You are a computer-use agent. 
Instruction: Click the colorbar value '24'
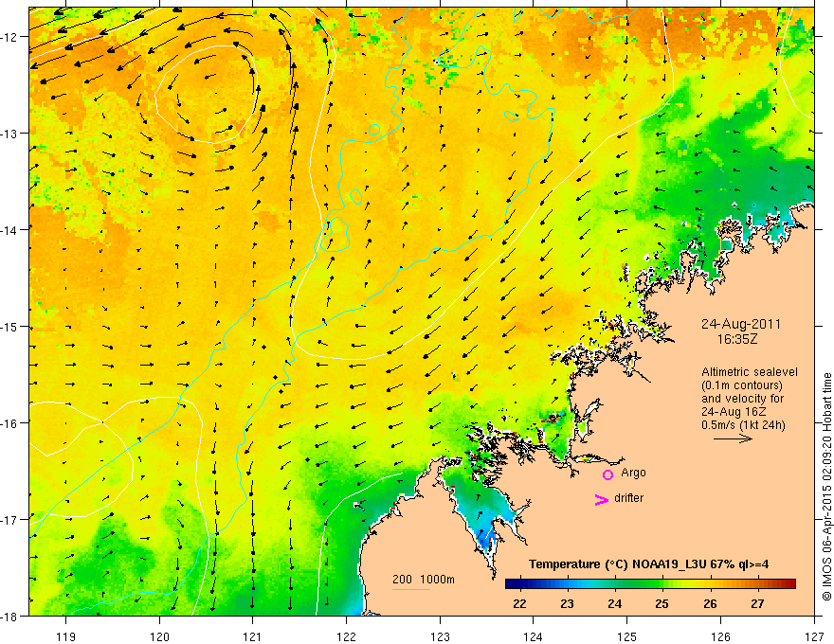614,604
